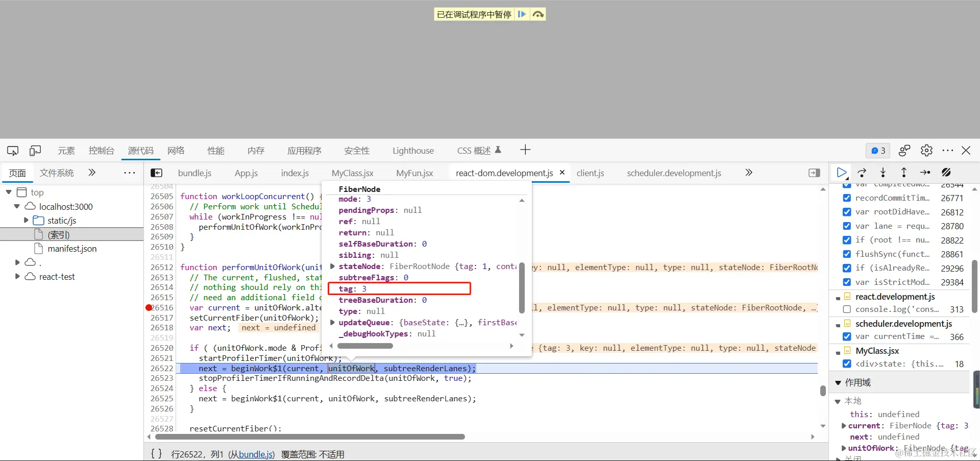Uncheck if (isAlreadyRe... breakpoint 29296

click(847, 268)
